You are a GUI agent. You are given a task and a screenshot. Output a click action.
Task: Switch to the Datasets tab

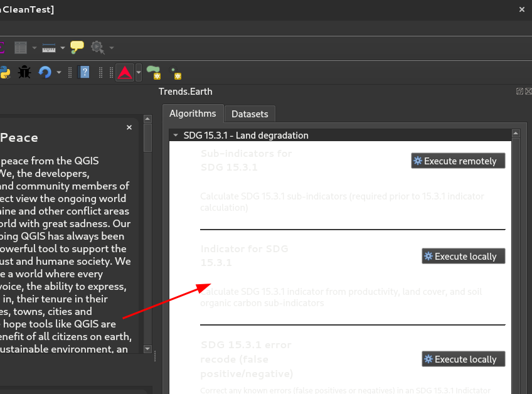(250, 114)
